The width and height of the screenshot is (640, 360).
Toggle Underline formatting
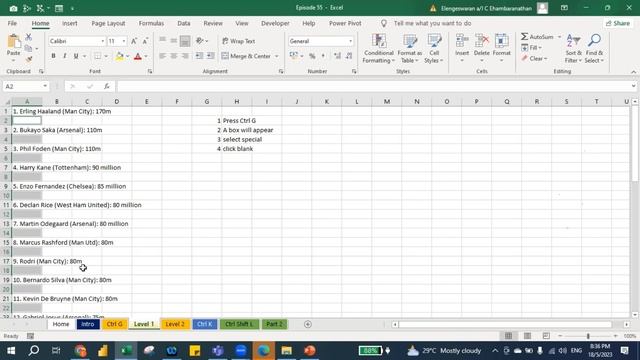76,56
